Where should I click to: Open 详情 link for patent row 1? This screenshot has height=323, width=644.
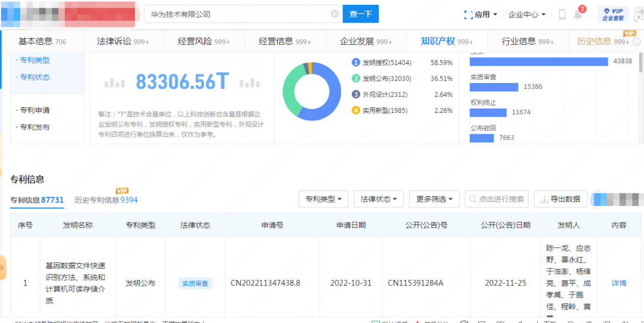point(619,283)
